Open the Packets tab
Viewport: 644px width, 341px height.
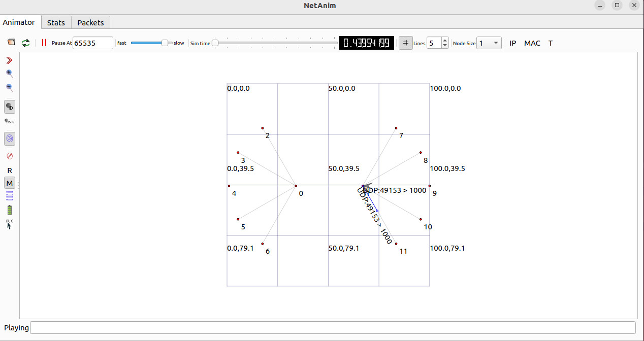tap(90, 22)
